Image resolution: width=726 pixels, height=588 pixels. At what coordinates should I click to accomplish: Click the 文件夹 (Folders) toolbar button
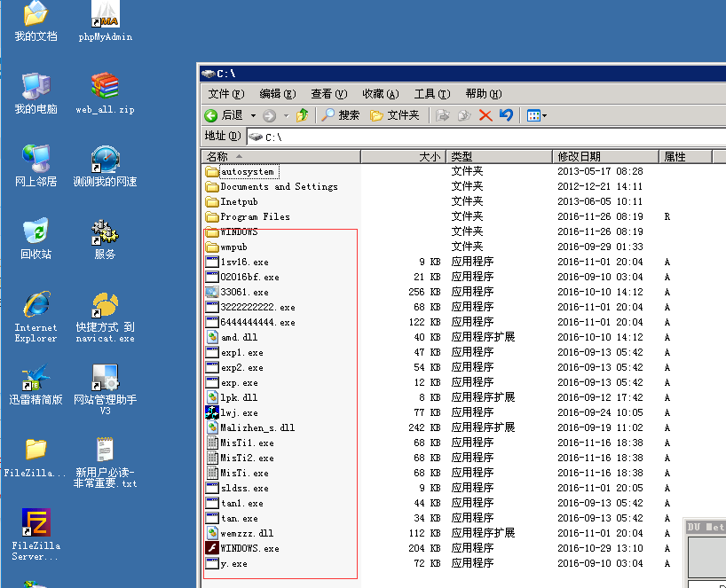click(395, 115)
